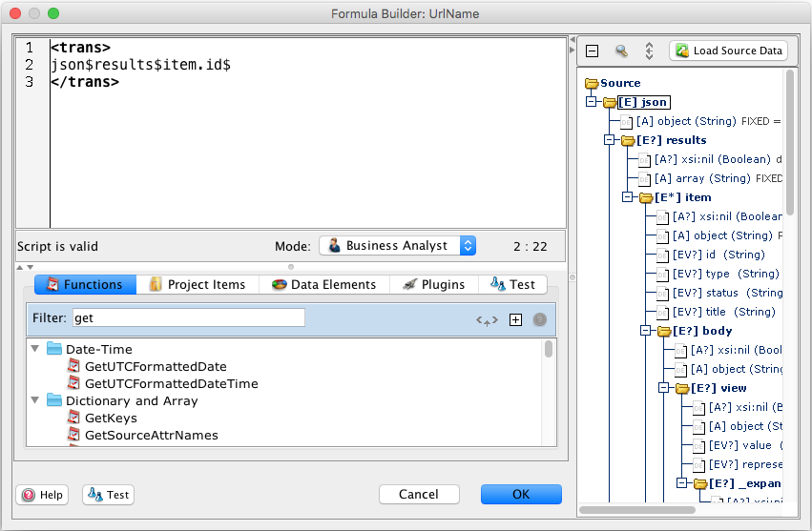Click into the Filter text field
812x531 pixels.
click(x=189, y=317)
